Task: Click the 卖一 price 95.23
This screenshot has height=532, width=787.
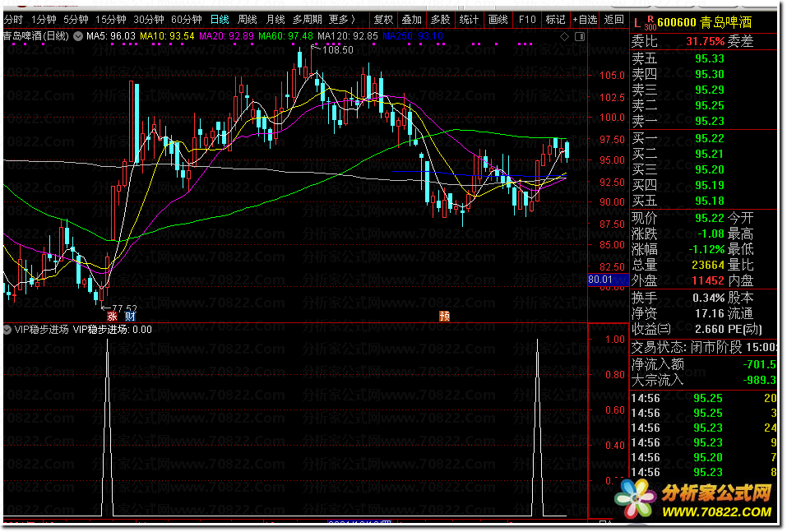Action: (x=710, y=121)
